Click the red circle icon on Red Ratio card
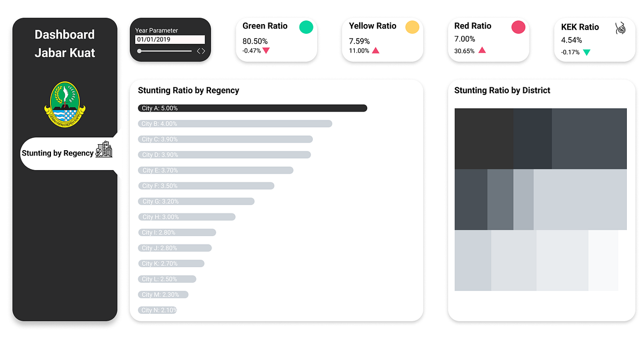 [518, 26]
